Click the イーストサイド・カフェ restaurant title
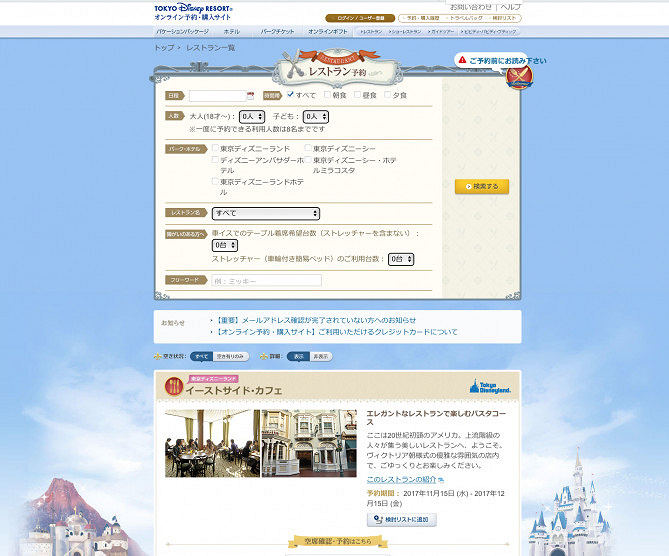 click(234, 390)
